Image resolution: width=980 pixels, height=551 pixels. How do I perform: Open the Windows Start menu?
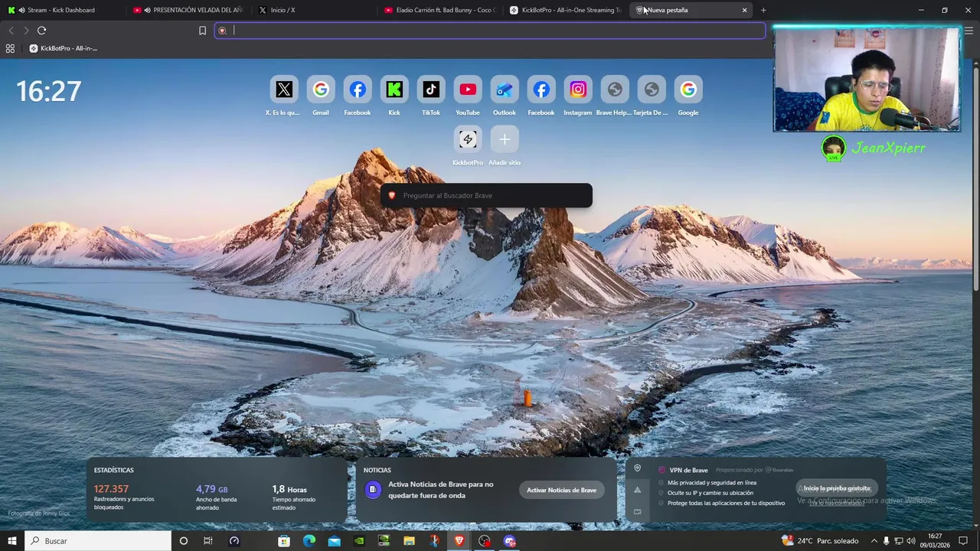tap(11, 541)
